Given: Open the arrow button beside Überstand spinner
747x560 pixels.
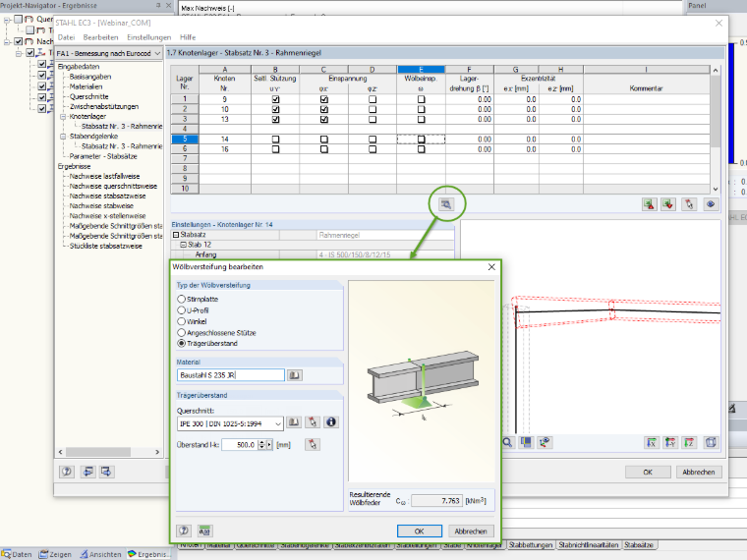Looking at the screenshot, I should (269, 445).
